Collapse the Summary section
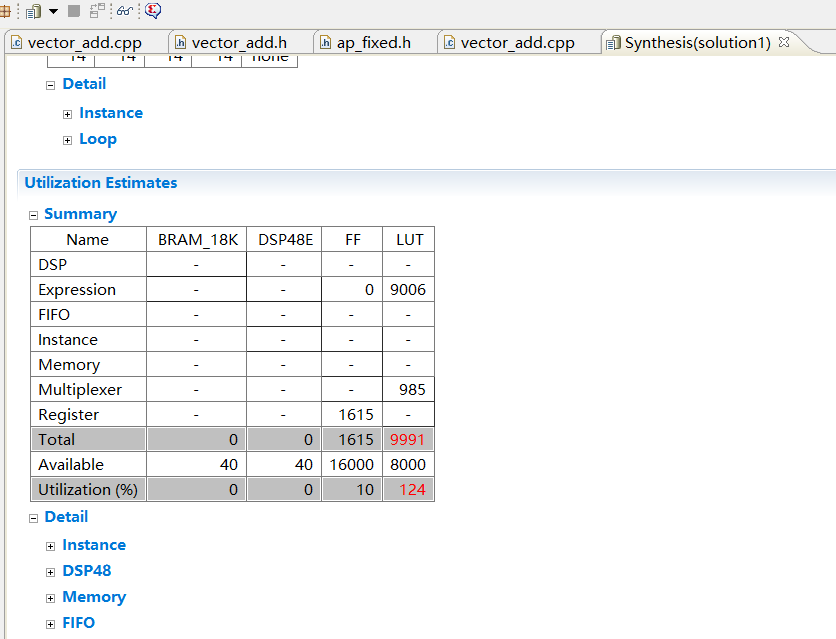This screenshot has width=836, height=639. [34, 215]
